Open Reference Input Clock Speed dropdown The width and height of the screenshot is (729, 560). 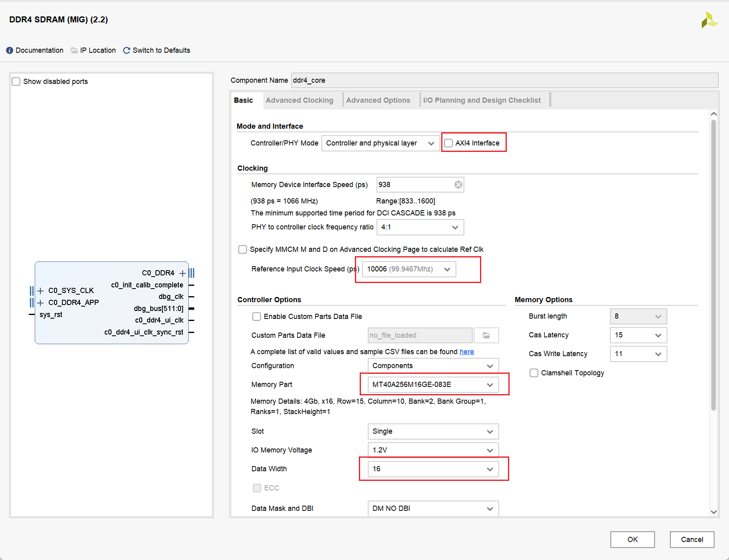tap(409, 269)
